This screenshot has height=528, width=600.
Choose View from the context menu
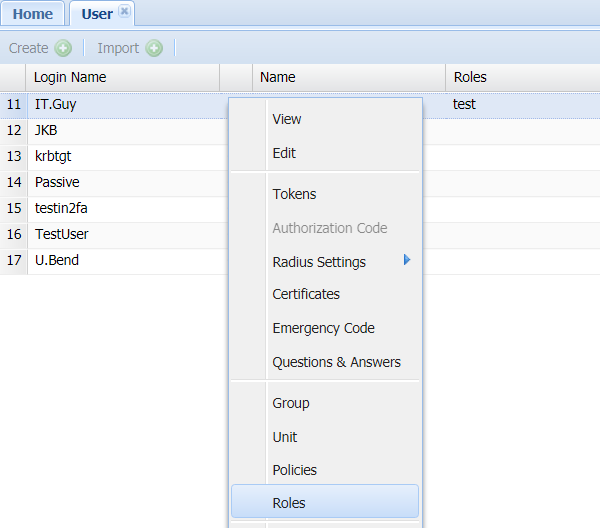(x=287, y=119)
